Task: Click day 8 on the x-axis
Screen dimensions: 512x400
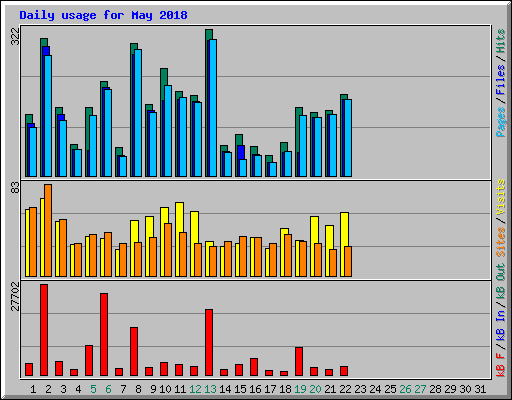Action: [x=138, y=389]
